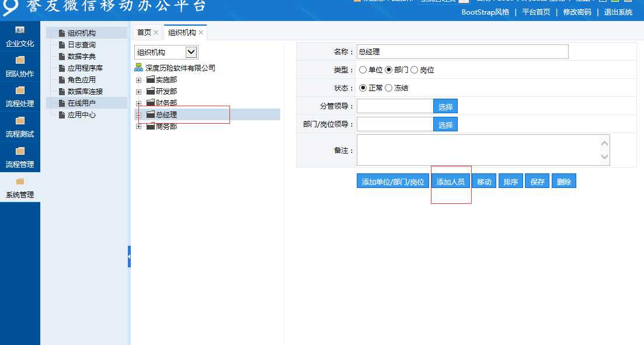
Task: Focus the 名称 input field
Action: click(462, 52)
